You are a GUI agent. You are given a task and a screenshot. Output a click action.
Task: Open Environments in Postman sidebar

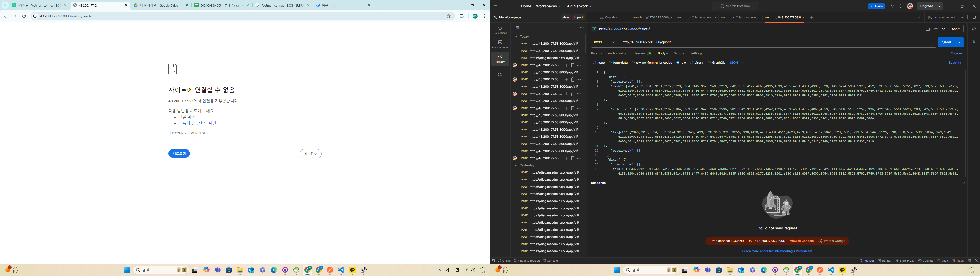500,44
